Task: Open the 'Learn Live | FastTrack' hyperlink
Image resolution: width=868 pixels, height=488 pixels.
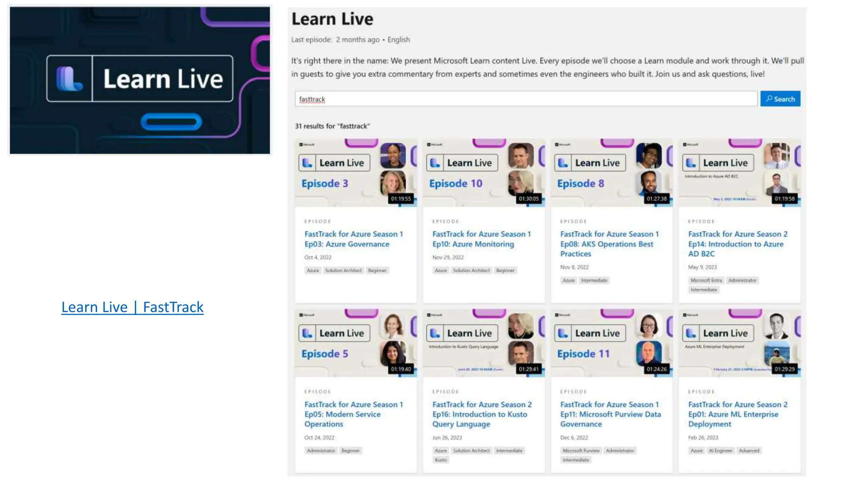Action: [132, 307]
